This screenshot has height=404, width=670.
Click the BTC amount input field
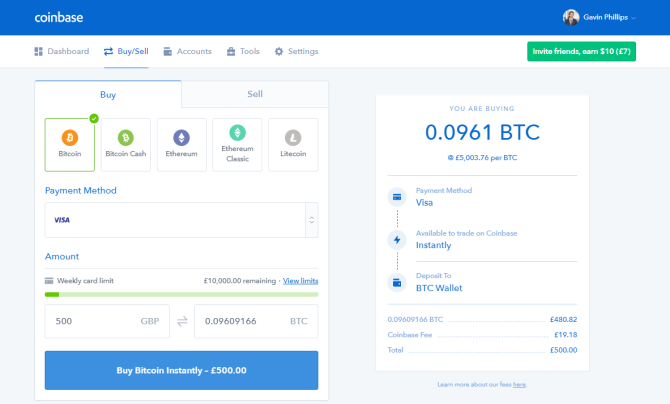click(256, 321)
